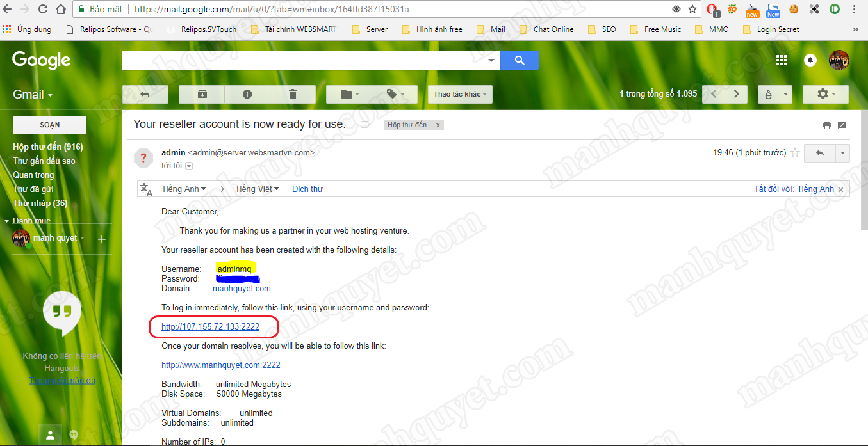
Task: Go to the older message arrow
Action: [x=736, y=94]
